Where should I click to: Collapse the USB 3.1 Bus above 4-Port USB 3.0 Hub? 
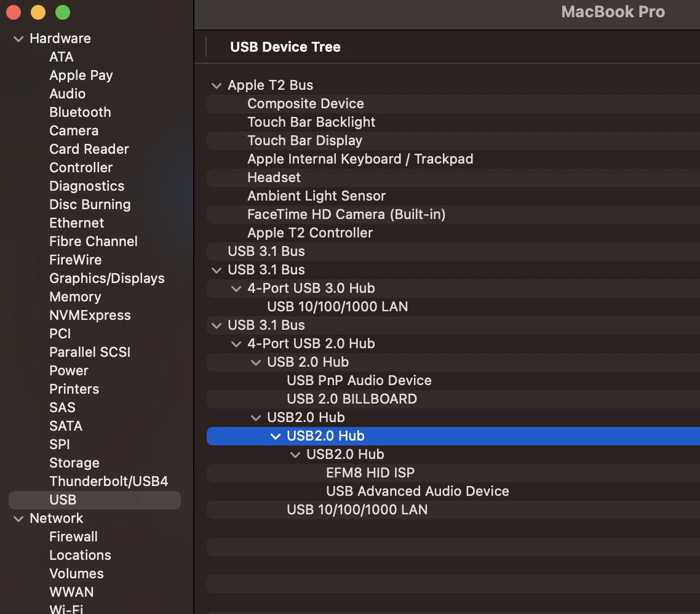[217, 270]
